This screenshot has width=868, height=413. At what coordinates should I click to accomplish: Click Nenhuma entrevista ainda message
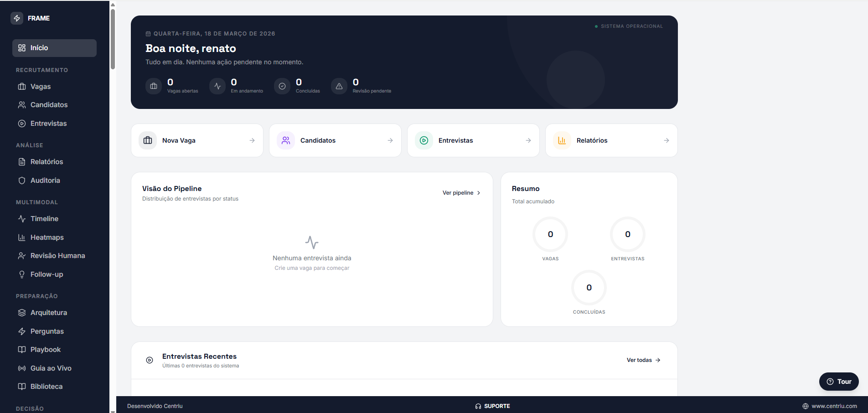point(312,258)
